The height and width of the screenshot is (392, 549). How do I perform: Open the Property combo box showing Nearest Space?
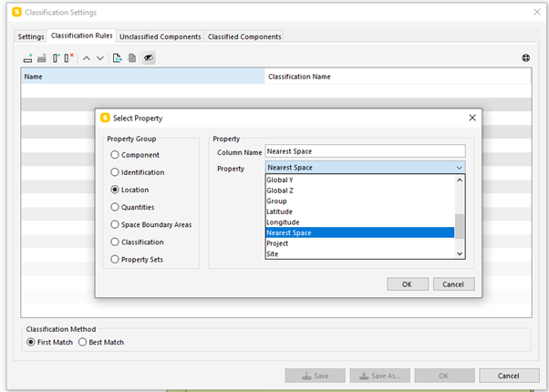365,168
